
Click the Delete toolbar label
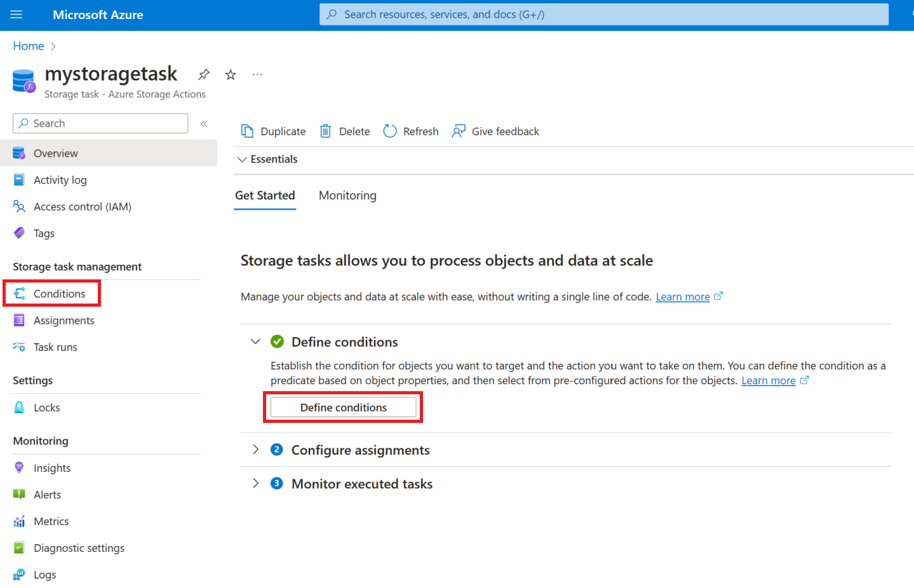pyautogui.click(x=354, y=131)
